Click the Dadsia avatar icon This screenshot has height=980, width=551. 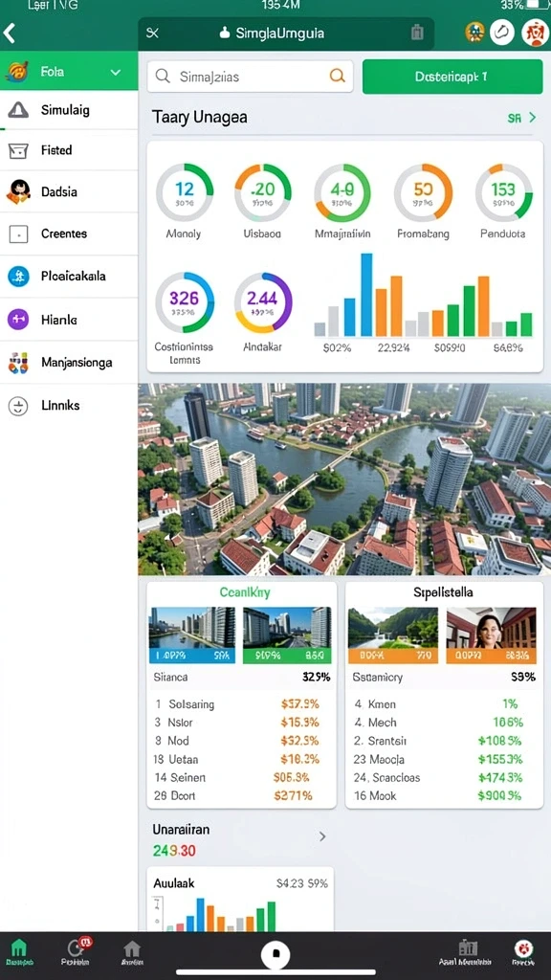pos(18,191)
